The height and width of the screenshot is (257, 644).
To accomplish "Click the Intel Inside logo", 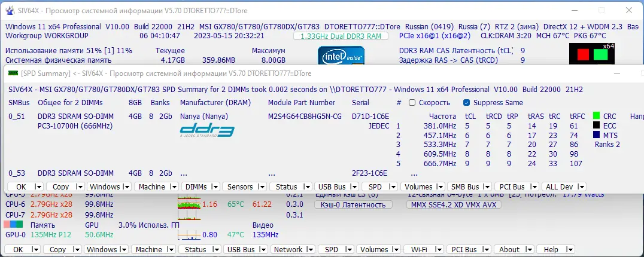I will (x=341, y=56).
